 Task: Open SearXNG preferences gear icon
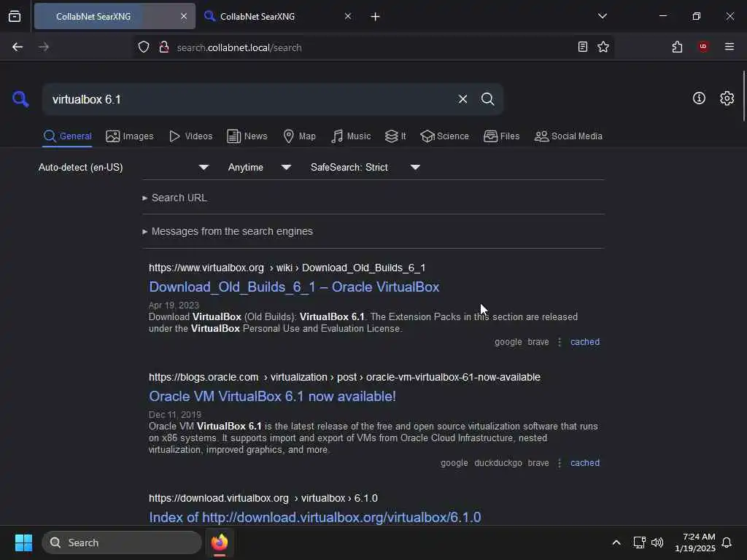[x=727, y=98]
